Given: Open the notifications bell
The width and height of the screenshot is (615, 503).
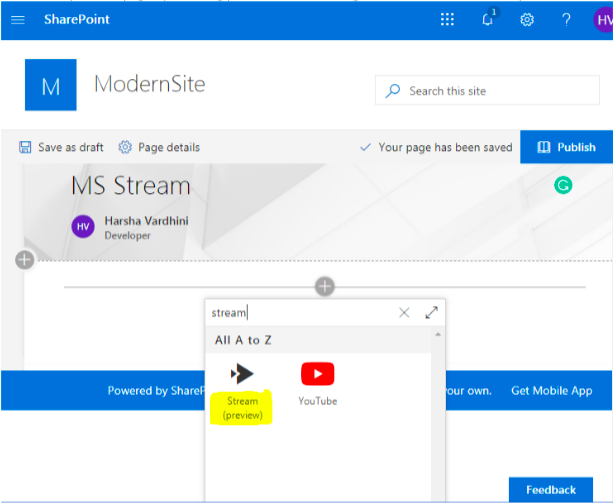Looking at the screenshot, I should 488,19.
